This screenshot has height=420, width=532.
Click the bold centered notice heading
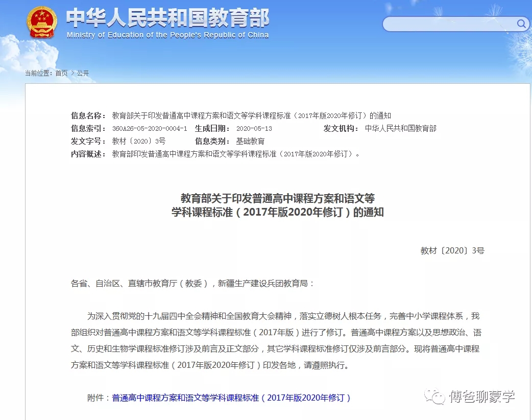[x=278, y=205]
